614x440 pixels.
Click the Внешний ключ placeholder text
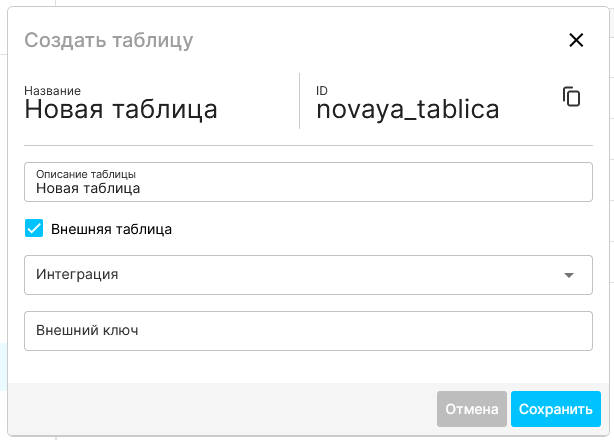pyautogui.click(x=86, y=331)
